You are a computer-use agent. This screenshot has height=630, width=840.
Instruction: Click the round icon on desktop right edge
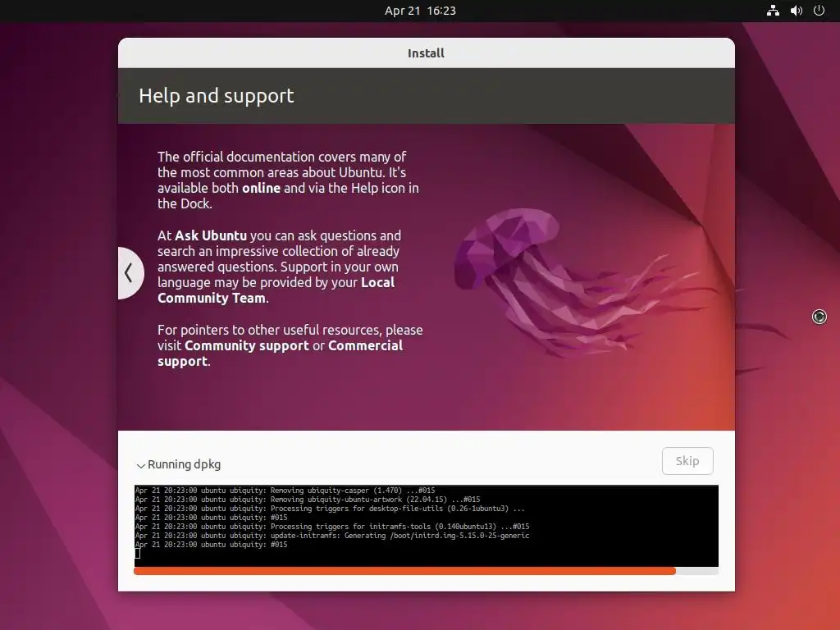pyautogui.click(x=819, y=317)
